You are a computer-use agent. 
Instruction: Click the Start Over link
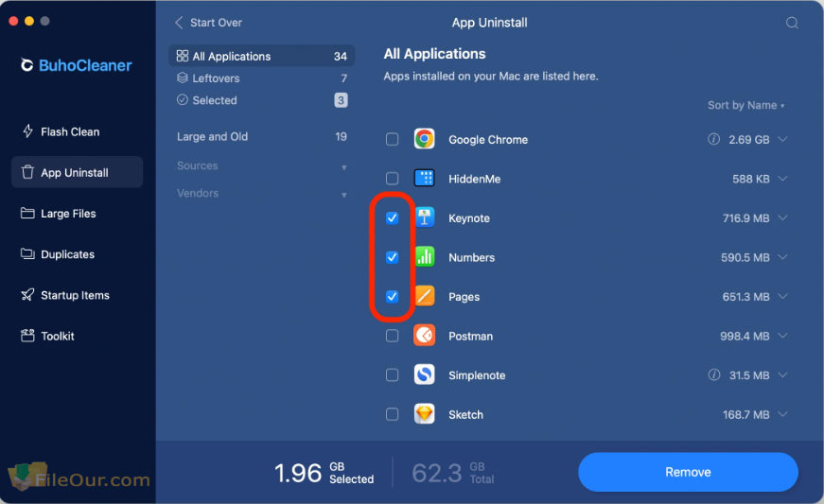click(216, 23)
